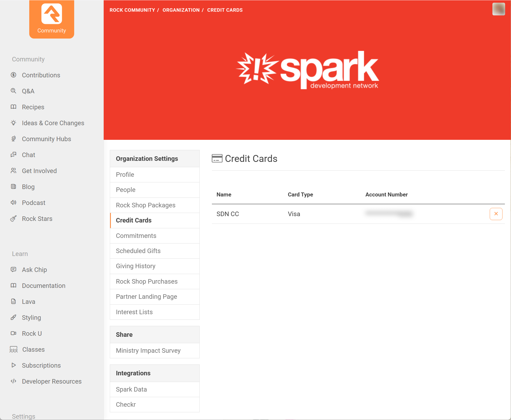511x420 pixels.
Task: Open Chat from sidebar
Action: click(28, 155)
